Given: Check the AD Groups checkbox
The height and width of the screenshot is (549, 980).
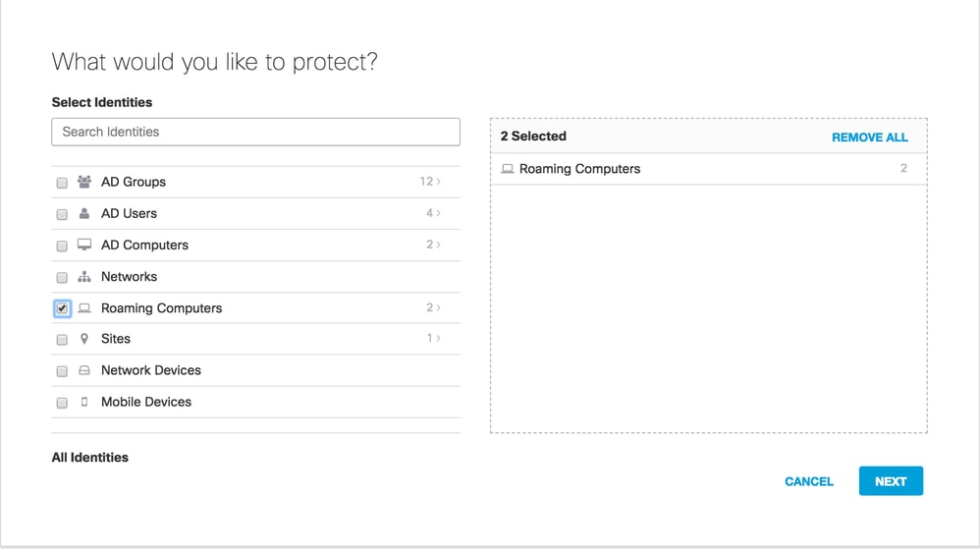Looking at the screenshot, I should click(x=62, y=183).
